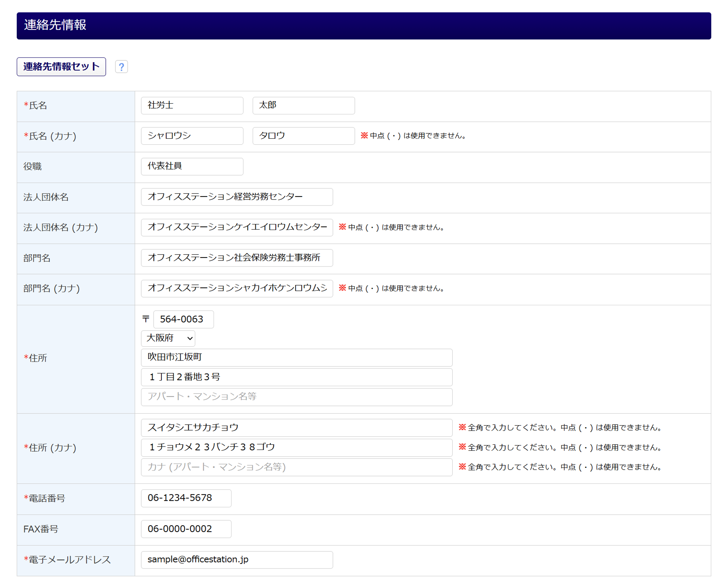Screen dimensions: 728x583
Task: Click the postal code field 564-0063
Action: pyautogui.click(x=183, y=319)
